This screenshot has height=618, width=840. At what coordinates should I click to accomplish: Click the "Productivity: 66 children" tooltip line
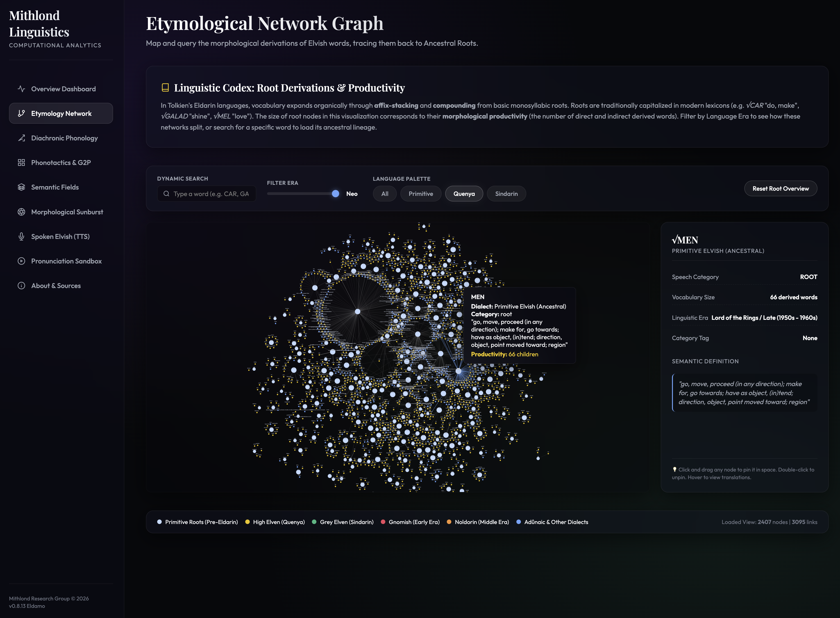click(504, 354)
